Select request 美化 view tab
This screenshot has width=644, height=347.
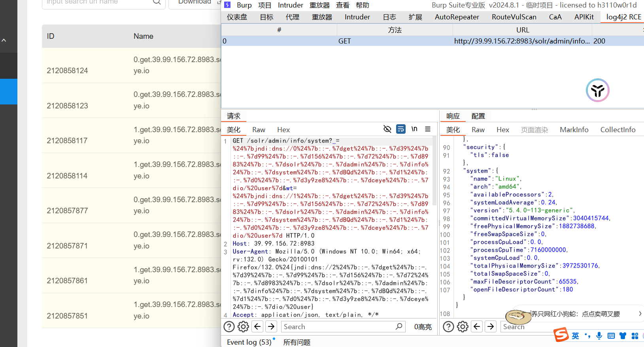pyautogui.click(x=233, y=129)
